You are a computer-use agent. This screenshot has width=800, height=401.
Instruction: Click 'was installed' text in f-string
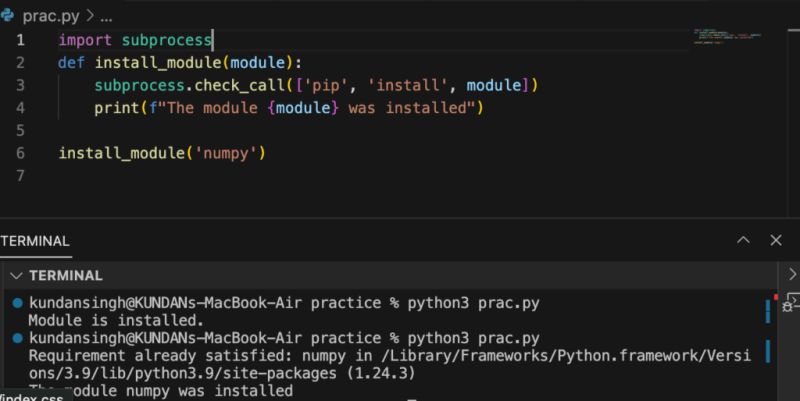click(408, 108)
